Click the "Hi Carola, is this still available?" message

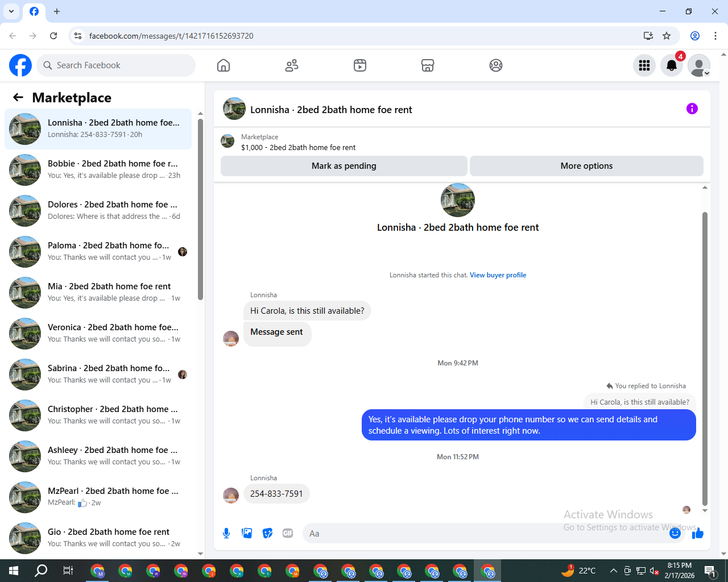pyautogui.click(x=307, y=311)
